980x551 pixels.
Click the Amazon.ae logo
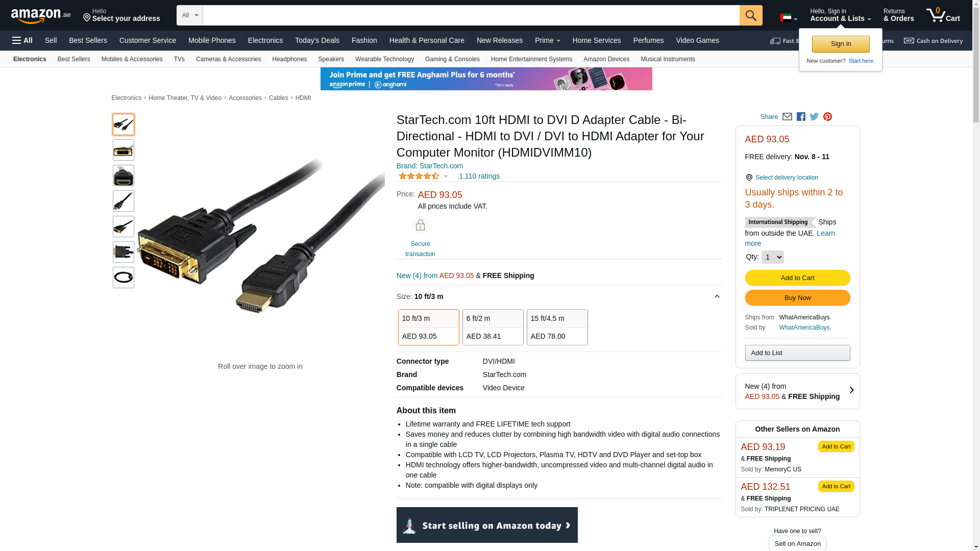41,16
